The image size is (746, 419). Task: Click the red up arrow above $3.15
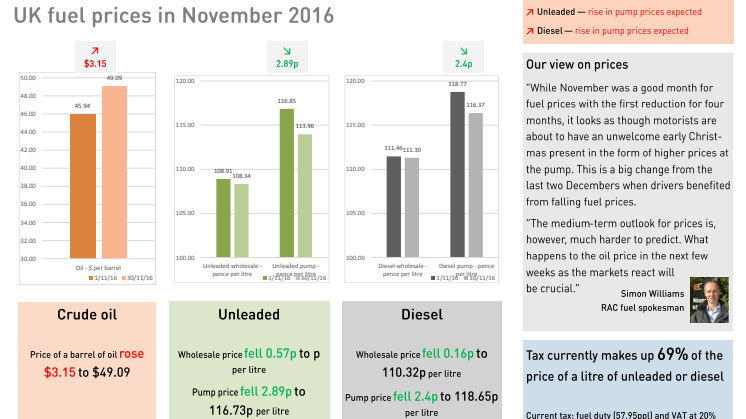(95, 50)
